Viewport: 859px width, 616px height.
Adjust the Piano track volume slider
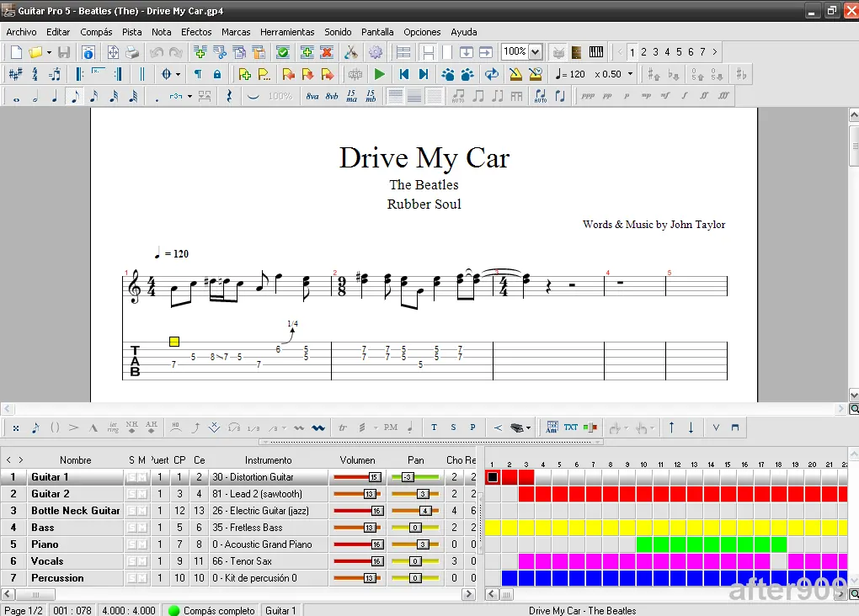pos(376,544)
